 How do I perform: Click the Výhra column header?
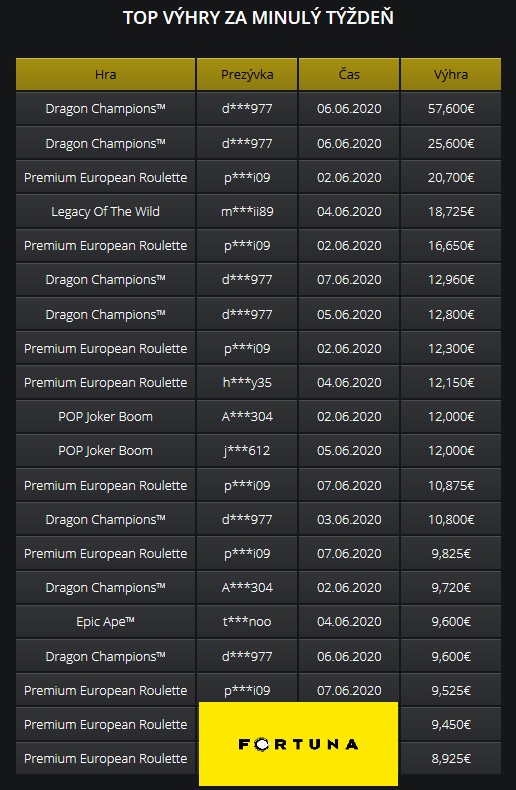coord(451,75)
